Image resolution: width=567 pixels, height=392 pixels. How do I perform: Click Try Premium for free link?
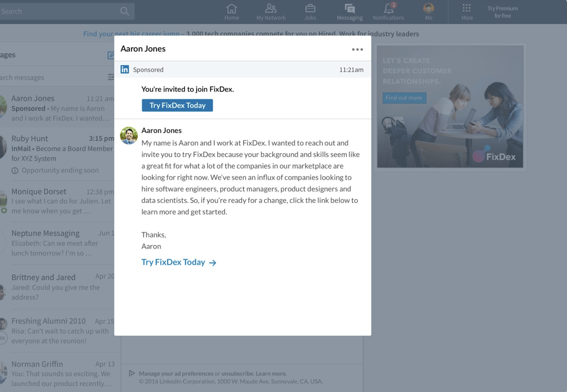click(x=502, y=12)
